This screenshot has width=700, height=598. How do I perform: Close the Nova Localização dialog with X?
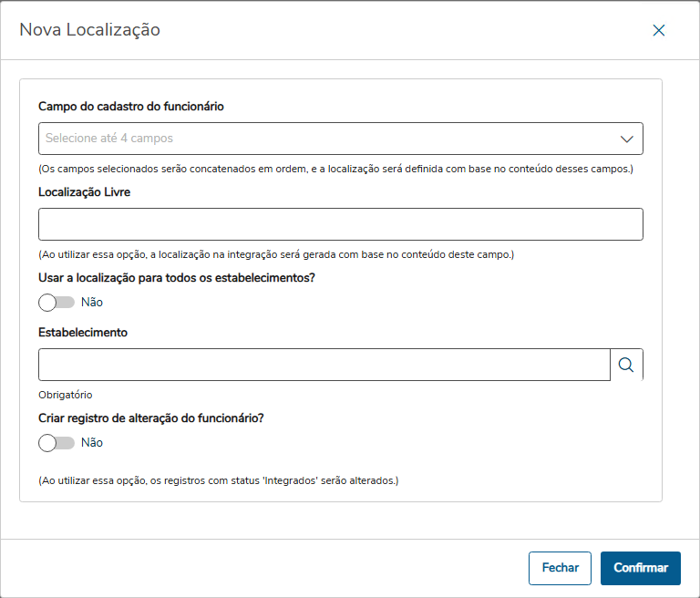click(x=659, y=30)
